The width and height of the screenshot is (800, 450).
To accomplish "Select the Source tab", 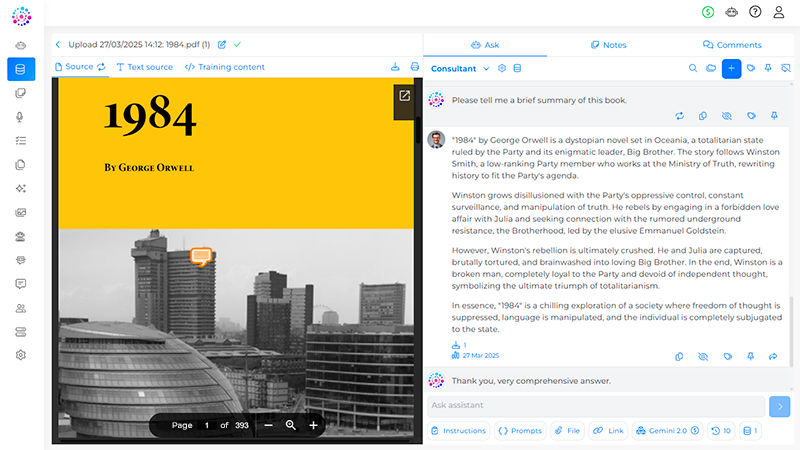I will [x=80, y=67].
